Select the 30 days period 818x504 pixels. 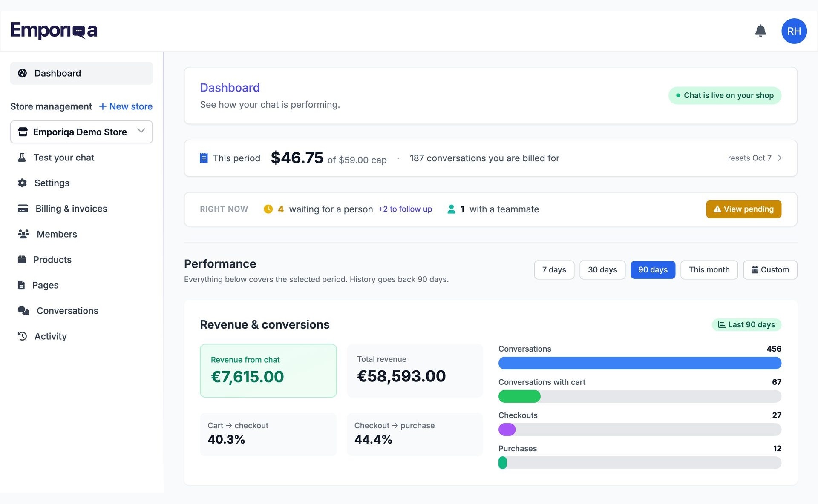pyautogui.click(x=602, y=270)
